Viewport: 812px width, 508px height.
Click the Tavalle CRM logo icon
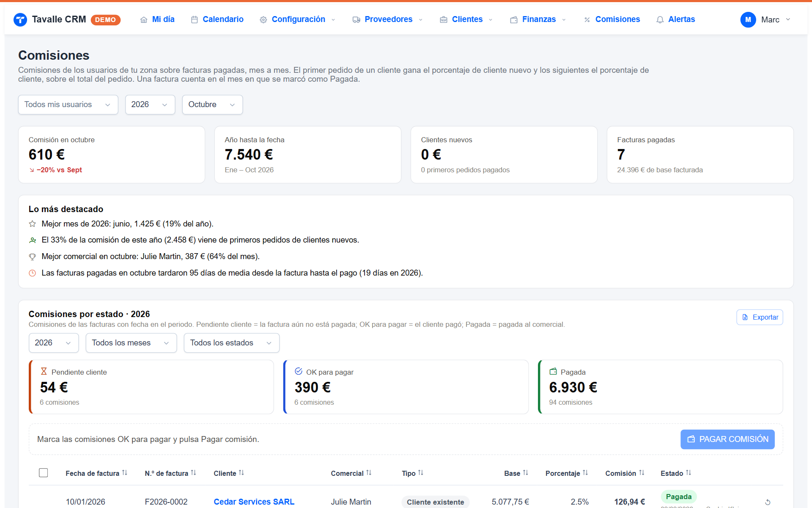20,19
